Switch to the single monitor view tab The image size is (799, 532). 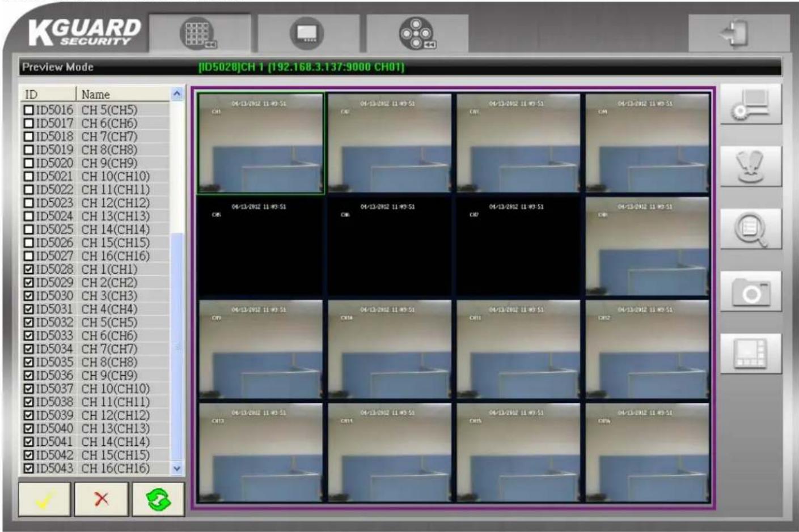(x=307, y=33)
